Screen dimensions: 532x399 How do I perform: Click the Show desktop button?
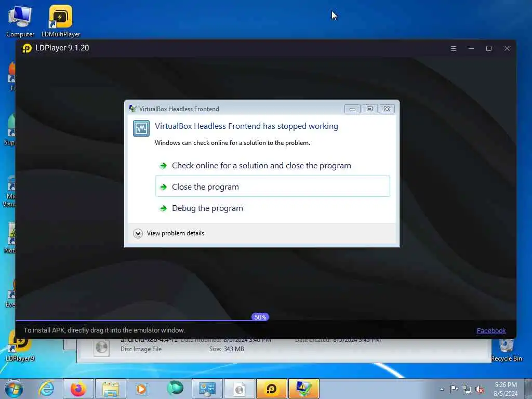click(x=528, y=389)
